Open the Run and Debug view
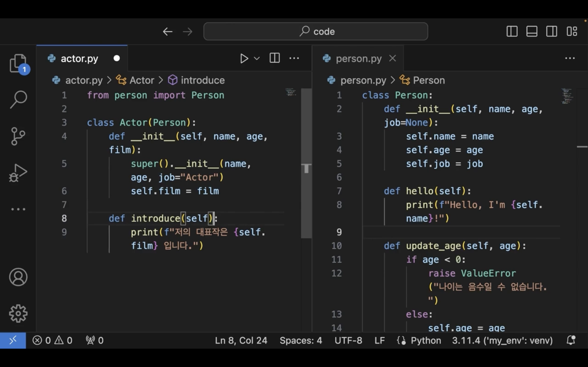 click(x=18, y=173)
